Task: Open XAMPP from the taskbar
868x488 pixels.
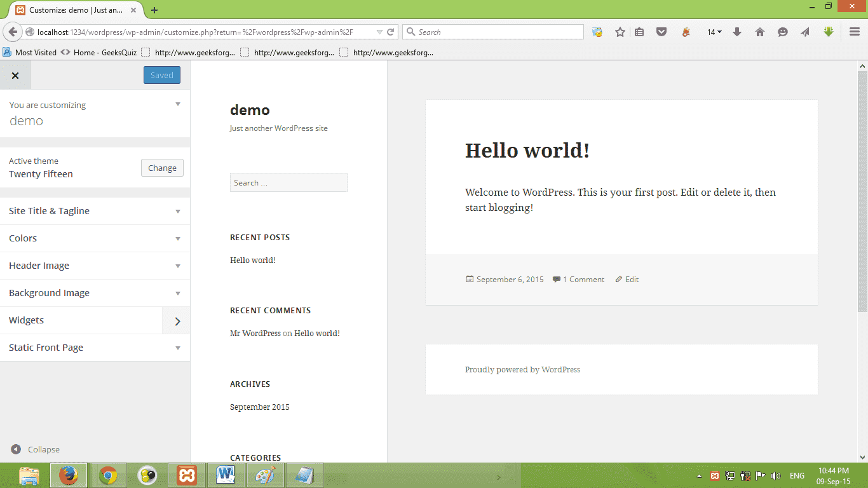Action: (x=187, y=475)
